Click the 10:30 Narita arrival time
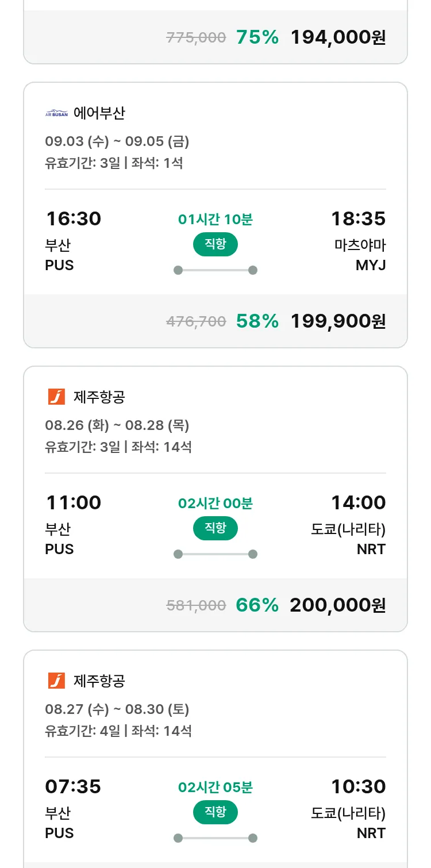The width and height of the screenshot is (431, 868). coord(358,786)
